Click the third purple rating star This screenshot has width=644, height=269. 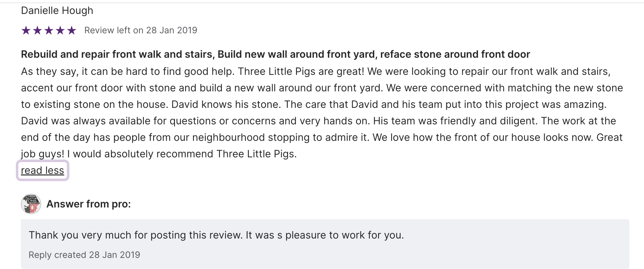(49, 30)
